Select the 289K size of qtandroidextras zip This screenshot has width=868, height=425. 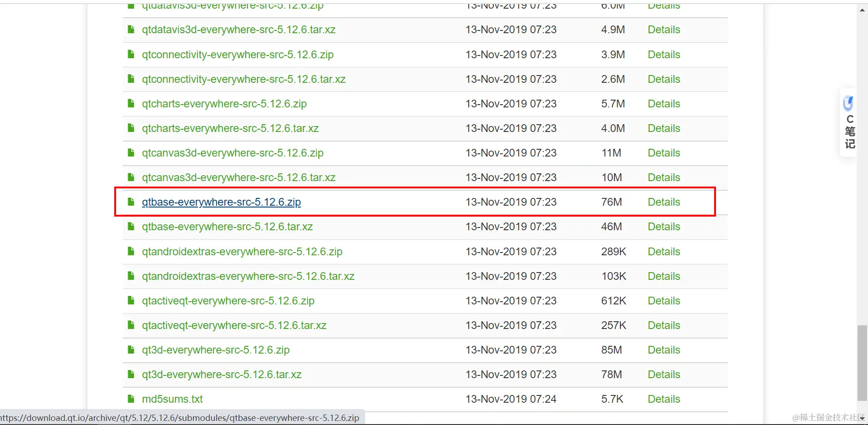pos(614,252)
